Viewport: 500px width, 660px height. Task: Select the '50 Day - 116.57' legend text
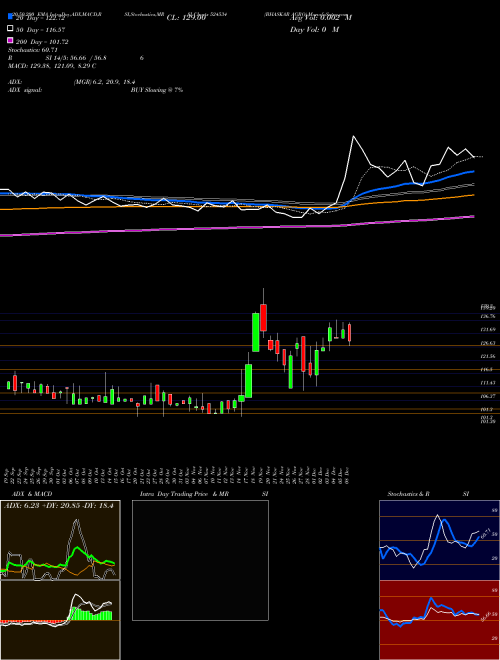[x=41, y=30]
